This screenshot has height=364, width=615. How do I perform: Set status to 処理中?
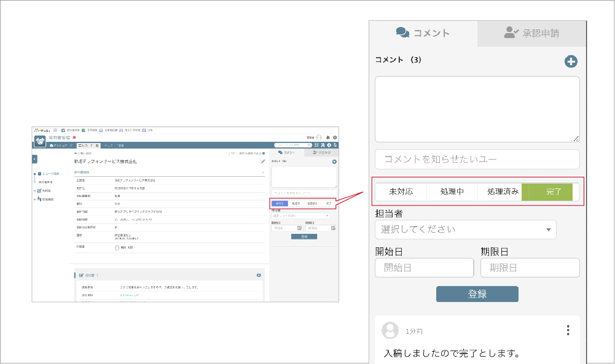point(452,192)
